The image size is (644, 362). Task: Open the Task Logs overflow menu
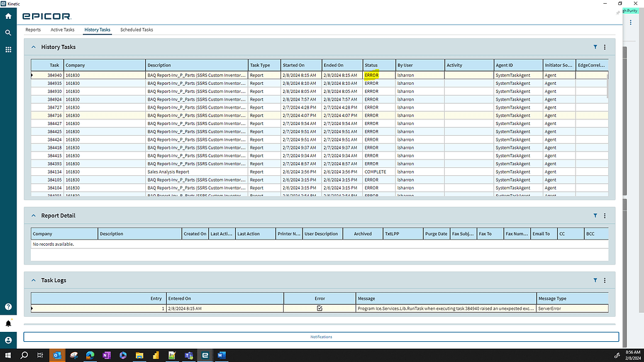pos(604,280)
